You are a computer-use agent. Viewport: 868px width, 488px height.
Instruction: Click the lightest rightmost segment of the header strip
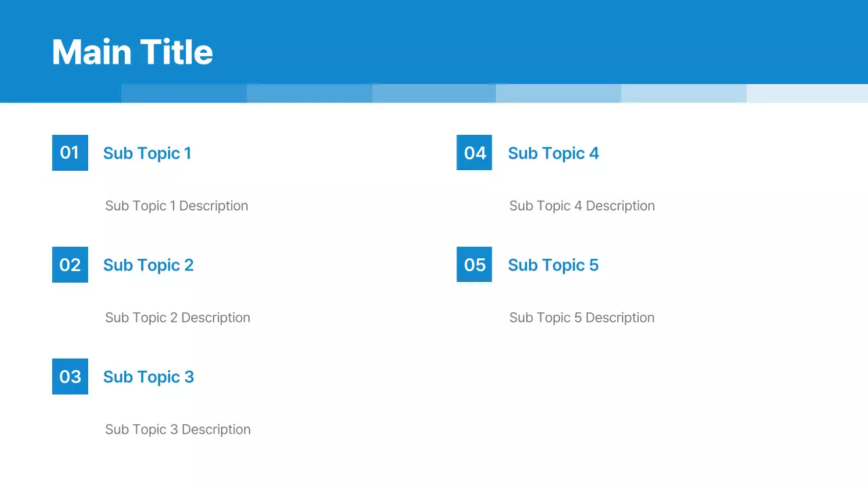(807, 94)
